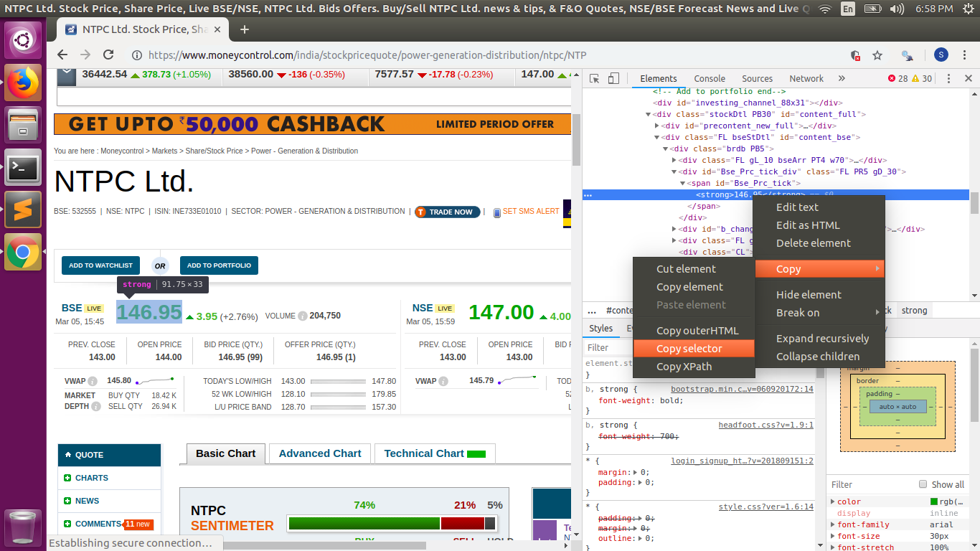
Task: Click the strong breadcrumb in DevTools
Action: (914, 311)
